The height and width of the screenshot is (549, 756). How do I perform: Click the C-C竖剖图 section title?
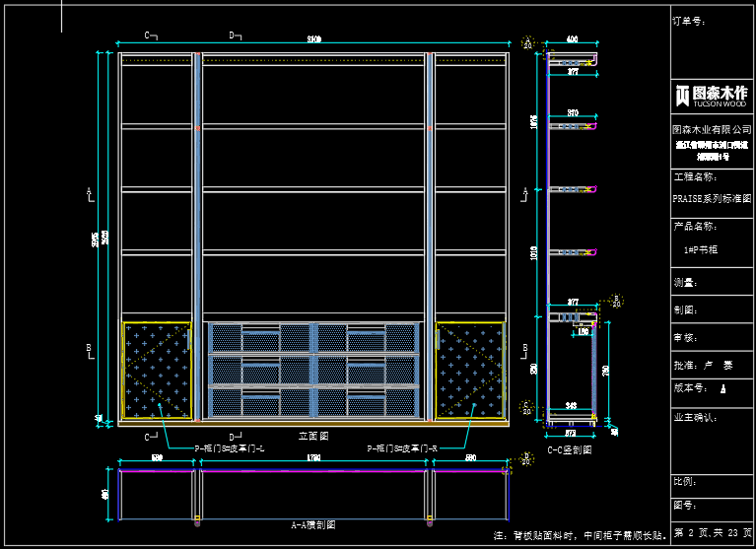tap(570, 449)
